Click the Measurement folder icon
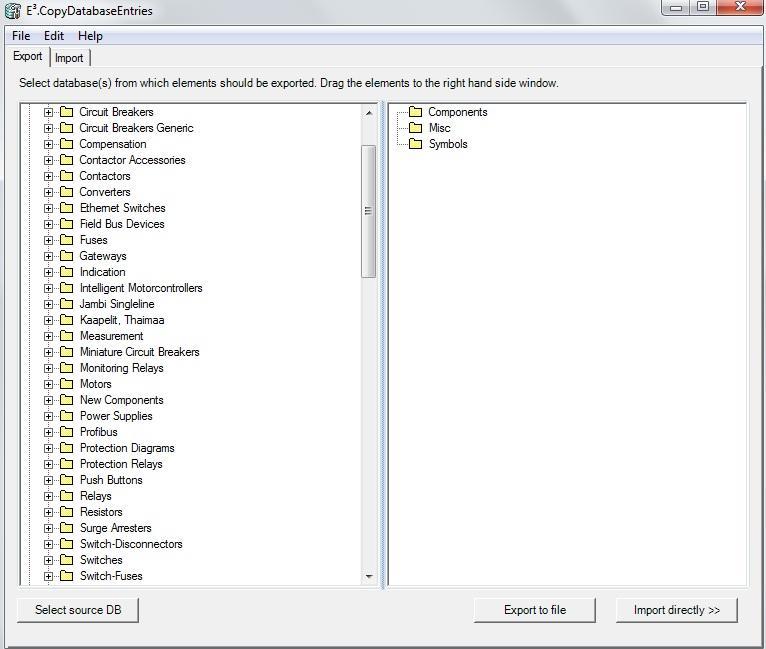This screenshot has height=649, width=766. (66, 336)
